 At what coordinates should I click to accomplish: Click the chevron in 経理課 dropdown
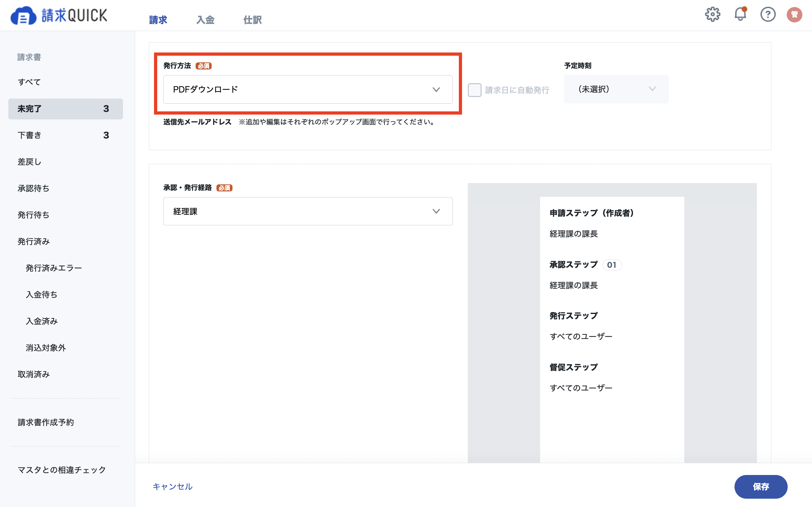(x=436, y=211)
